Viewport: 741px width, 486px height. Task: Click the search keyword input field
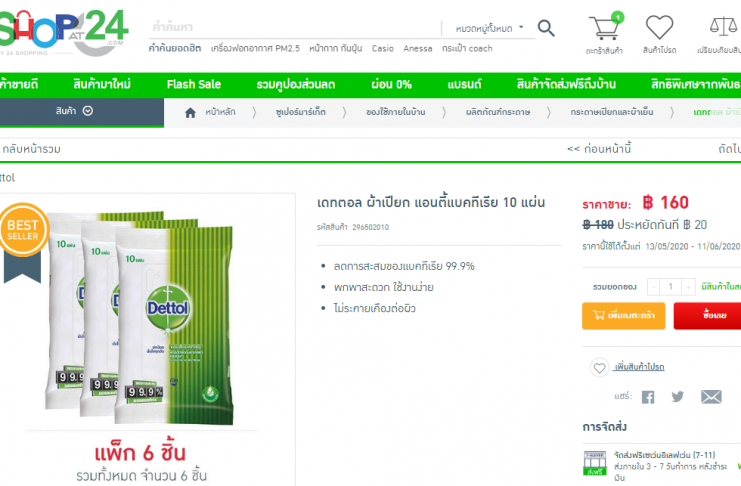[294, 27]
